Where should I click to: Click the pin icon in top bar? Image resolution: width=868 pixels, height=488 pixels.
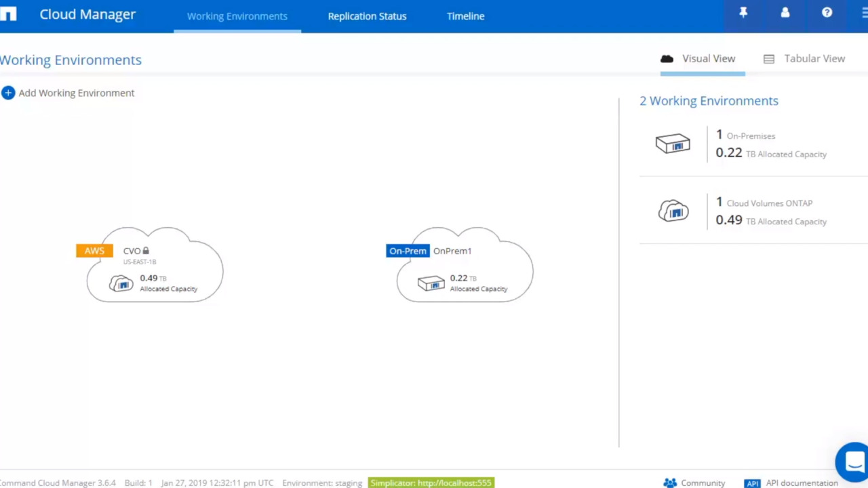[743, 13]
